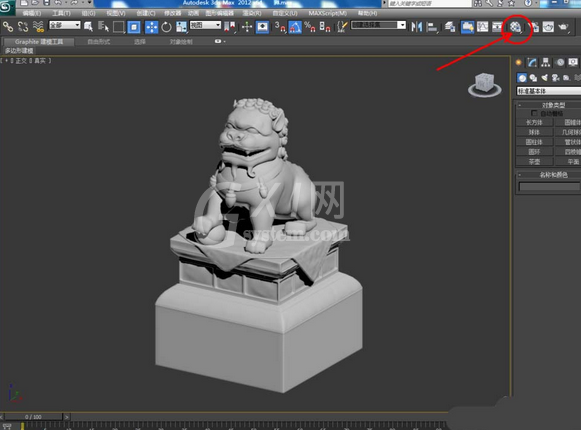Click the Select and Manipulate icon

(x=247, y=27)
